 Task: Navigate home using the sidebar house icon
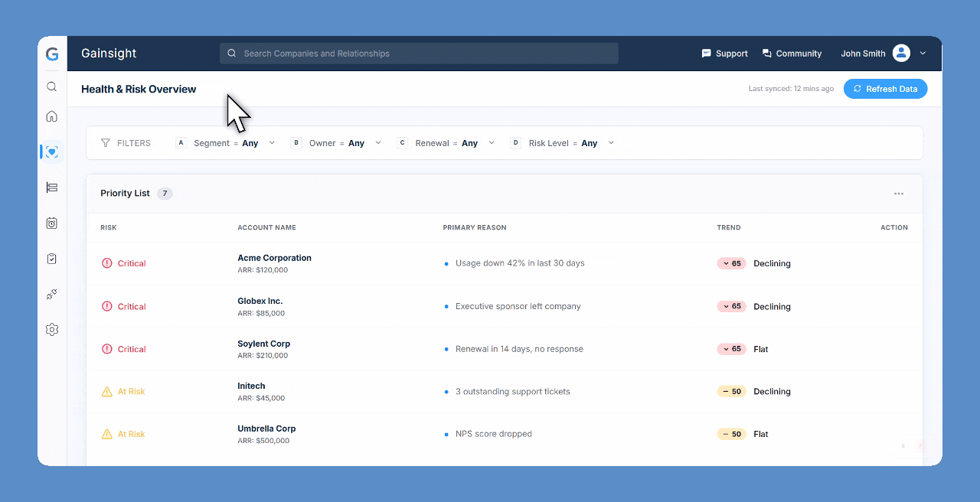point(51,116)
